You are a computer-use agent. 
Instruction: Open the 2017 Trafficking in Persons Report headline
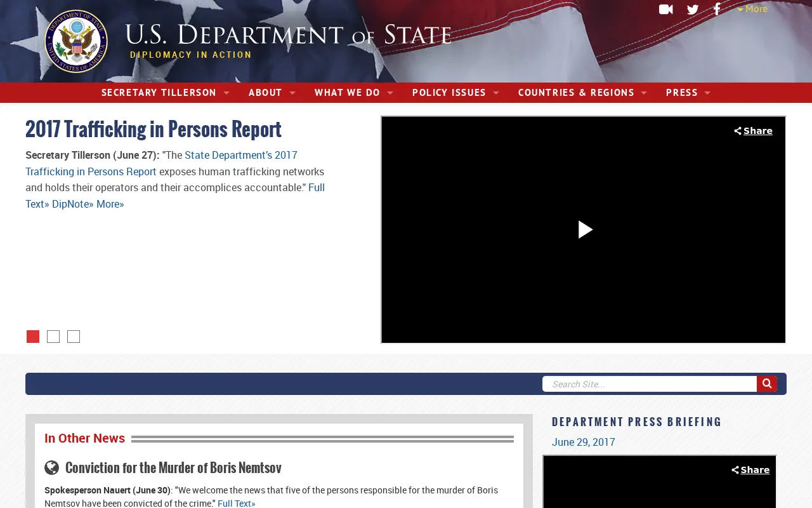154,129
